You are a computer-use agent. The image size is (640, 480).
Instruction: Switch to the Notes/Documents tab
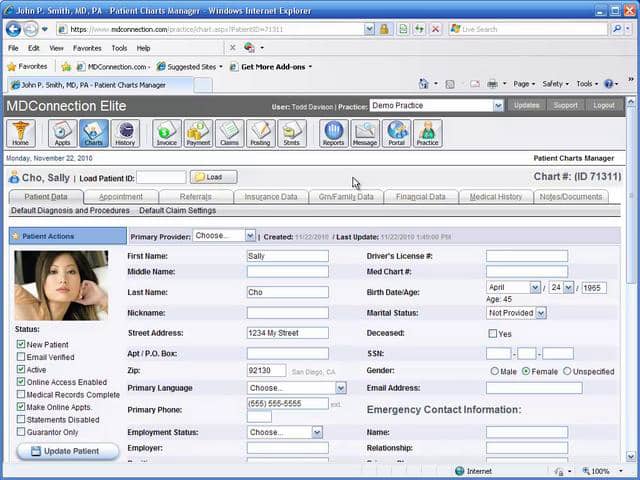pos(571,197)
